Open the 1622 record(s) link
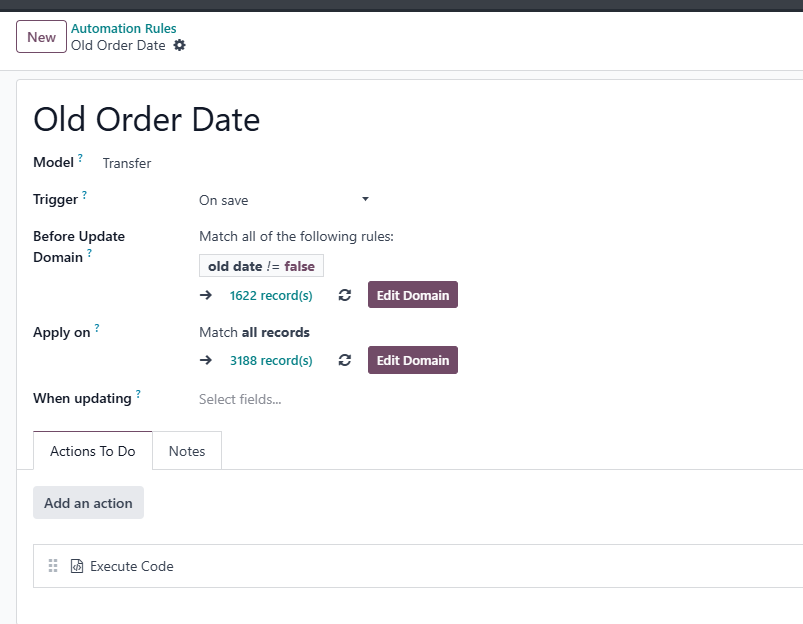803x624 pixels. click(x=271, y=296)
